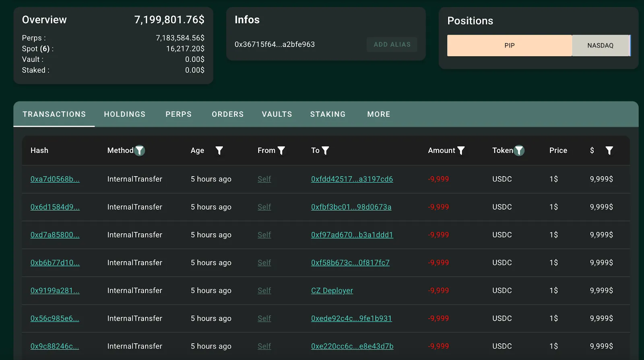
Task: Open transaction hash 0xa7d0568b
Action: tap(55, 179)
